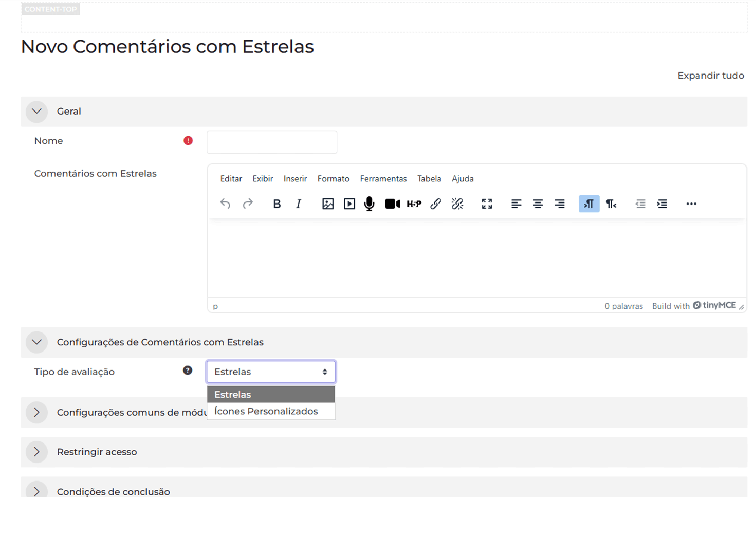The height and width of the screenshot is (555, 756).
Task: Collapse the Geral section
Action: [37, 112]
